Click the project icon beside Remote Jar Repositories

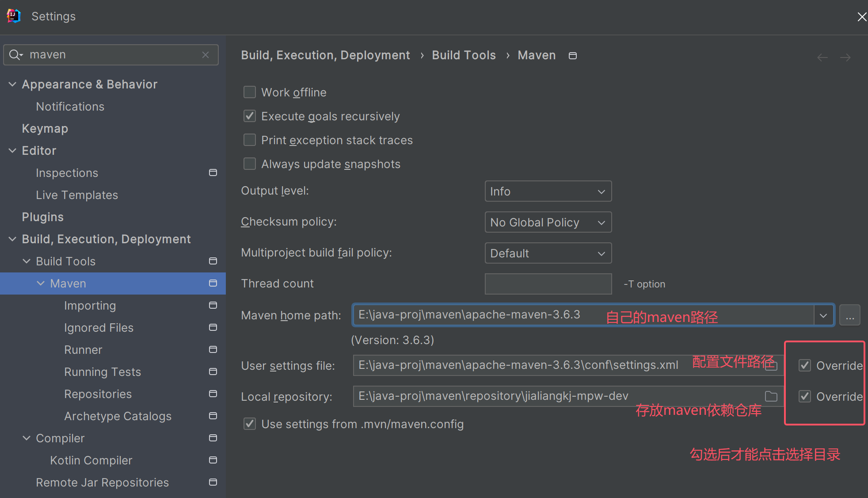click(x=213, y=482)
